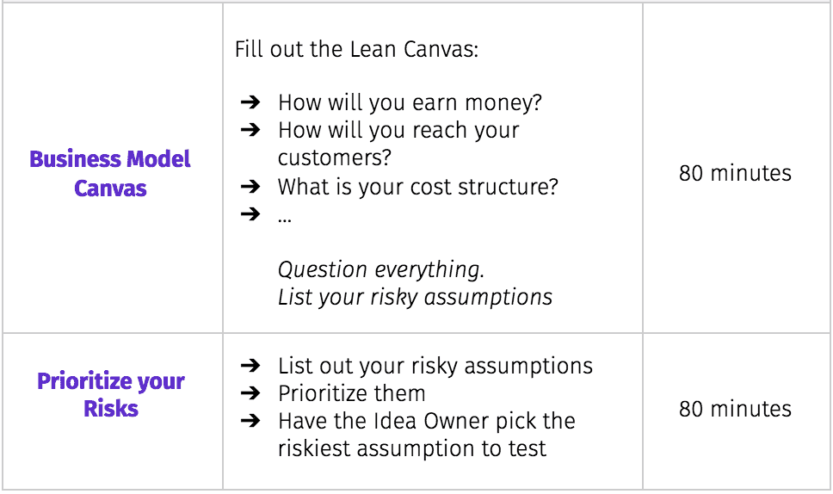The height and width of the screenshot is (494, 833).
Task: Click the arrow beside 'How will you reach your customers?'
Action: click(250, 130)
